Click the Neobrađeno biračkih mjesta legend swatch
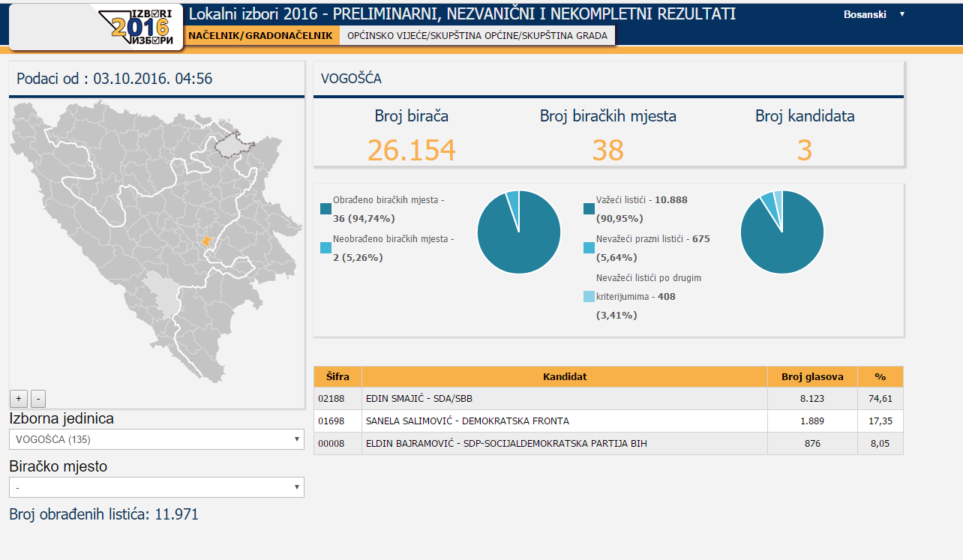 (325, 248)
